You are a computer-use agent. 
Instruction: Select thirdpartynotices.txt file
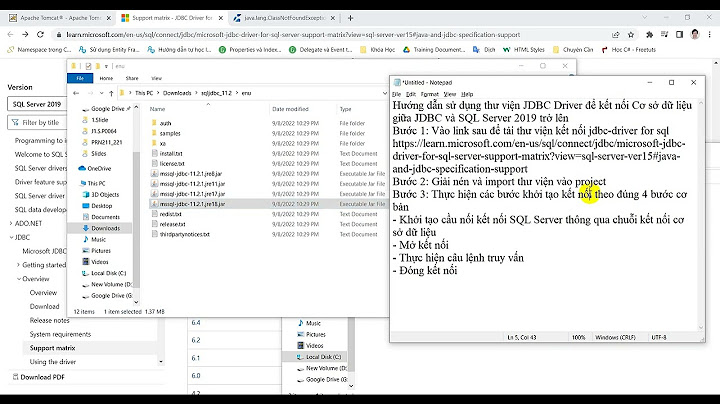pos(185,234)
